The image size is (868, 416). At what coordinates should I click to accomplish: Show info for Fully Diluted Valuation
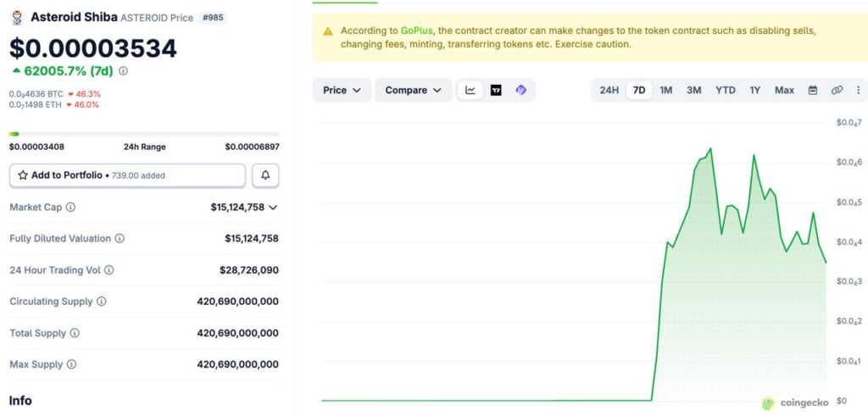pos(120,239)
